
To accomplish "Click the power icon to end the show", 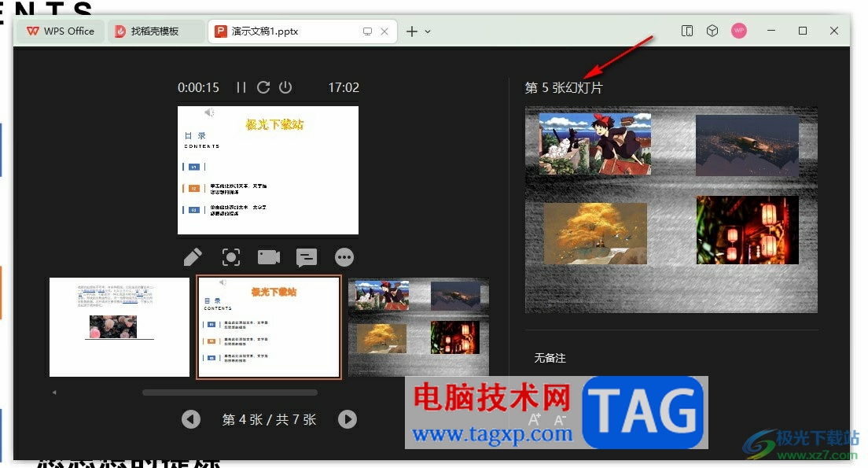I will tap(285, 87).
